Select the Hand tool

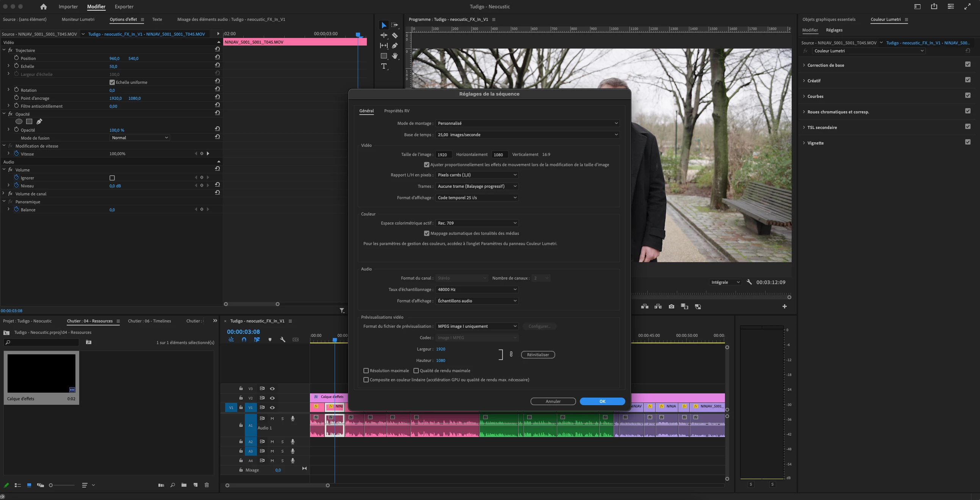pos(395,56)
